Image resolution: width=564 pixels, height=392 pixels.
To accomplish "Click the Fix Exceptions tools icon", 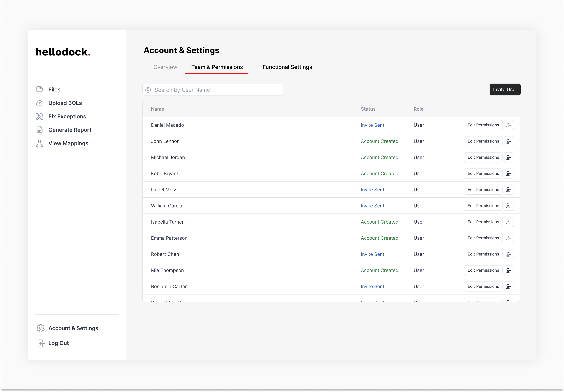I will [40, 116].
